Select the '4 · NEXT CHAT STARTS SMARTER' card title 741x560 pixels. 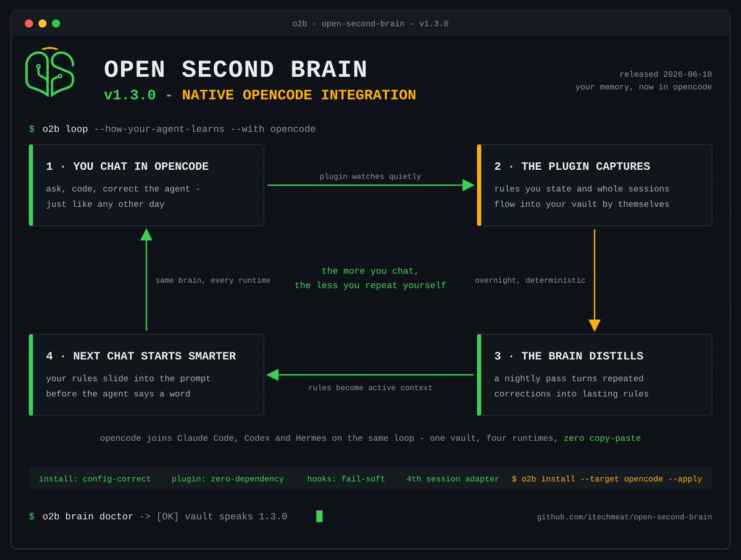[141, 356]
